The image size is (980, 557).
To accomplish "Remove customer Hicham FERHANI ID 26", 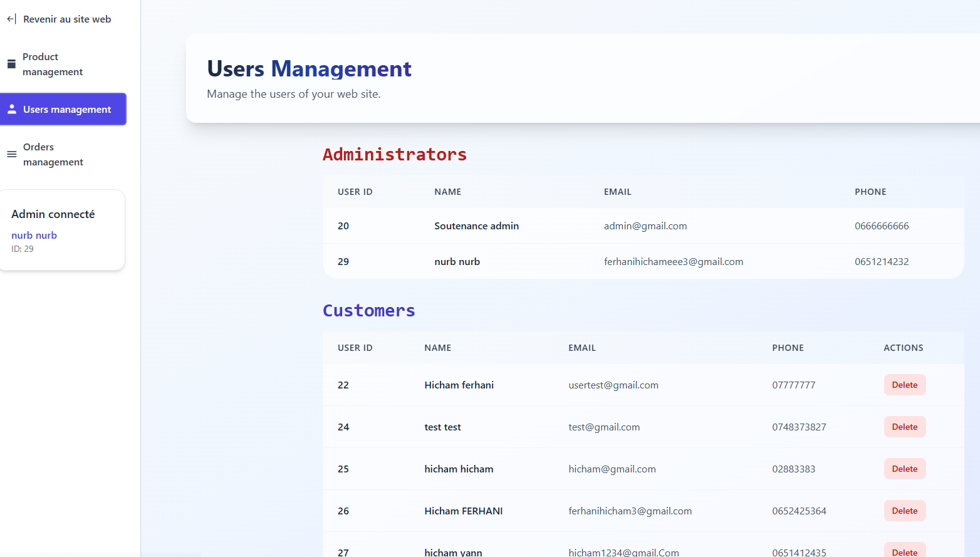I will [x=904, y=511].
